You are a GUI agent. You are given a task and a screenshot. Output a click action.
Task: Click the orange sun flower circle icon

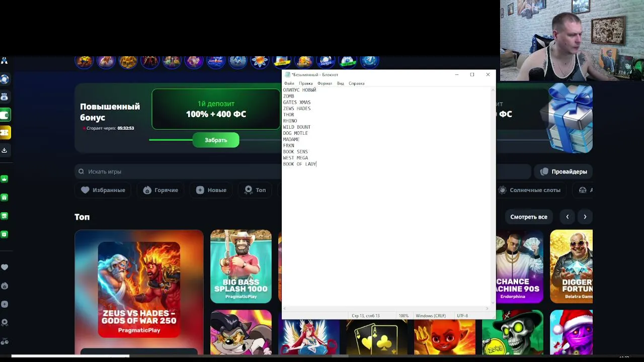coord(260,61)
